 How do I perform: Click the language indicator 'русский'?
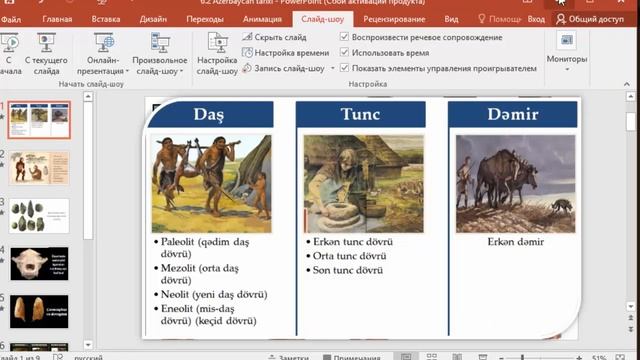[88, 357]
